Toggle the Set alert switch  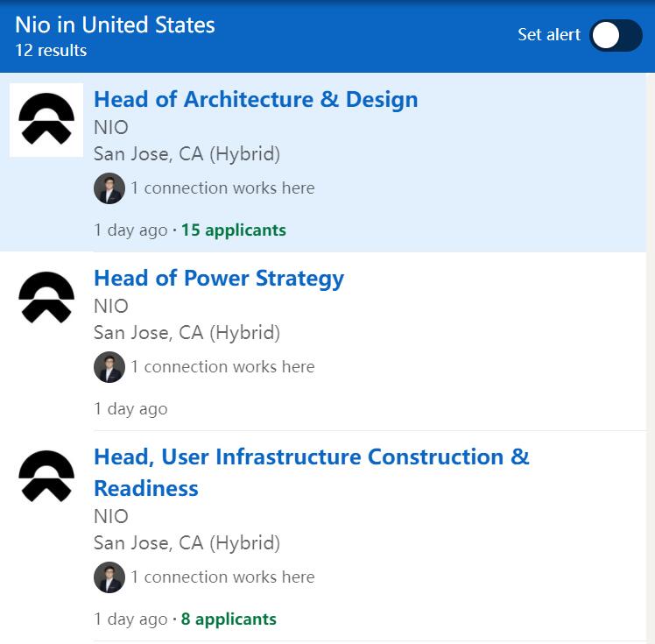[616, 36]
